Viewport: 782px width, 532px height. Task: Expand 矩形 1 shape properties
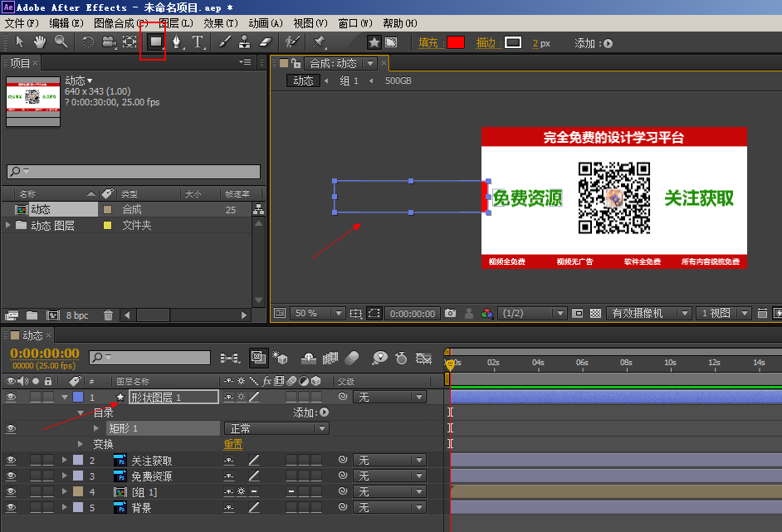[x=96, y=428]
